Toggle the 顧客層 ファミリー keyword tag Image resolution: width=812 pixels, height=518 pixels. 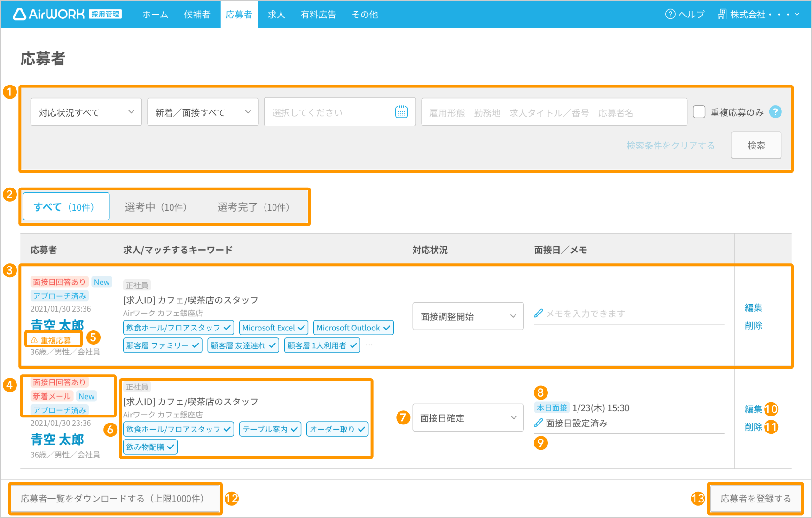tap(163, 345)
